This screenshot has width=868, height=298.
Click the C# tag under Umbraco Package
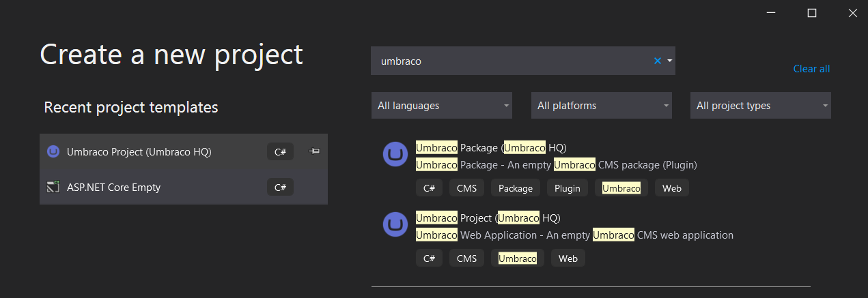(429, 188)
